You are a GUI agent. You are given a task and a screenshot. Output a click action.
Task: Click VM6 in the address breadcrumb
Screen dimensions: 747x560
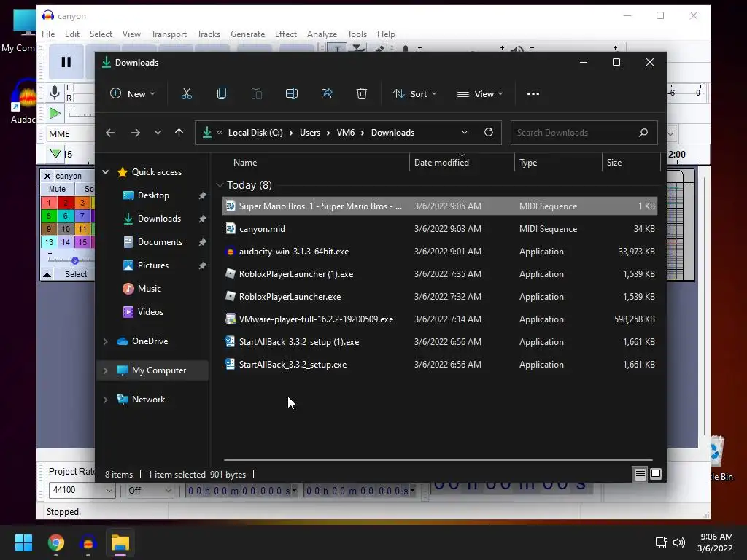(x=345, y=133)
